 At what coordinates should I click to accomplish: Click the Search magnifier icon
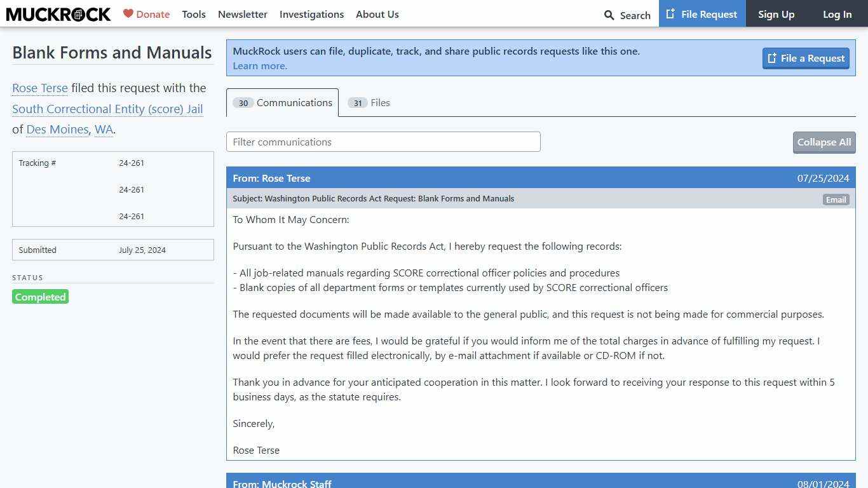[x=609, y=15]
